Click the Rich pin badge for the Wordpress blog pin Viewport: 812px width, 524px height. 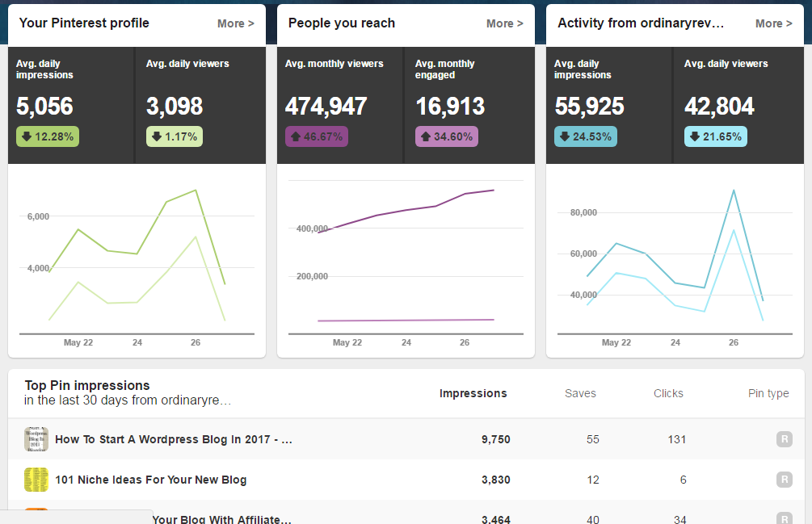click(784, 439)
